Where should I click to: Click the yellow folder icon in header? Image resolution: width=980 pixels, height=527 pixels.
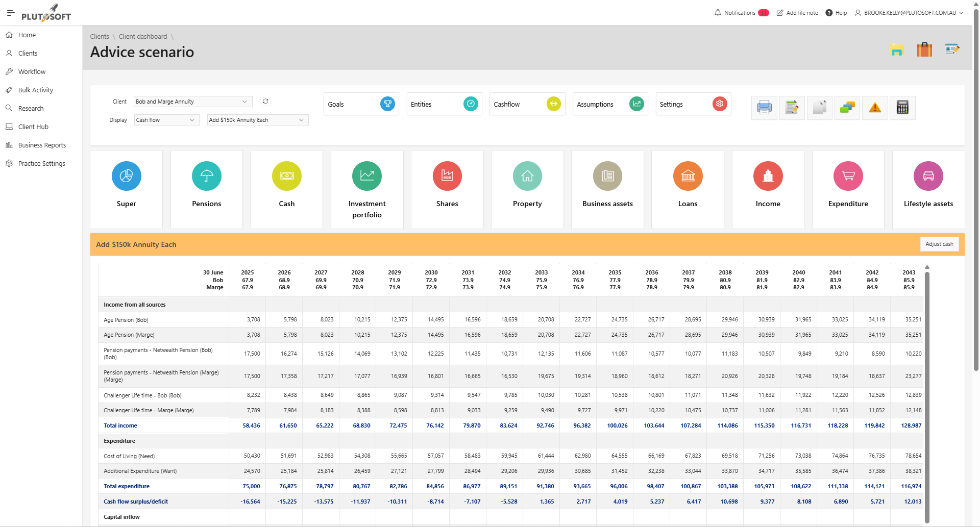point(897,50)
